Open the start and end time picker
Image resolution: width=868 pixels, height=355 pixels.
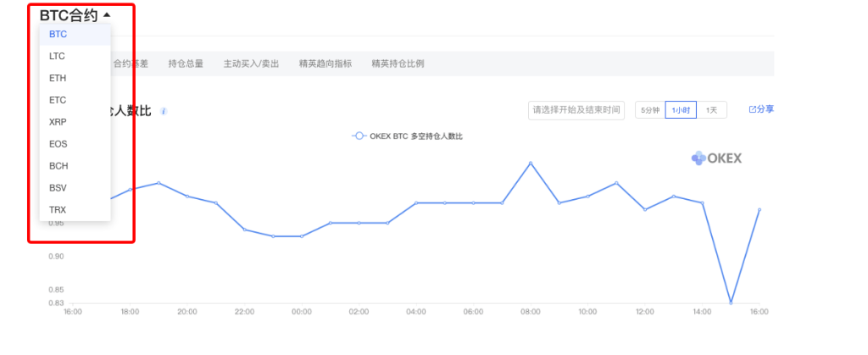coord(576,110)
